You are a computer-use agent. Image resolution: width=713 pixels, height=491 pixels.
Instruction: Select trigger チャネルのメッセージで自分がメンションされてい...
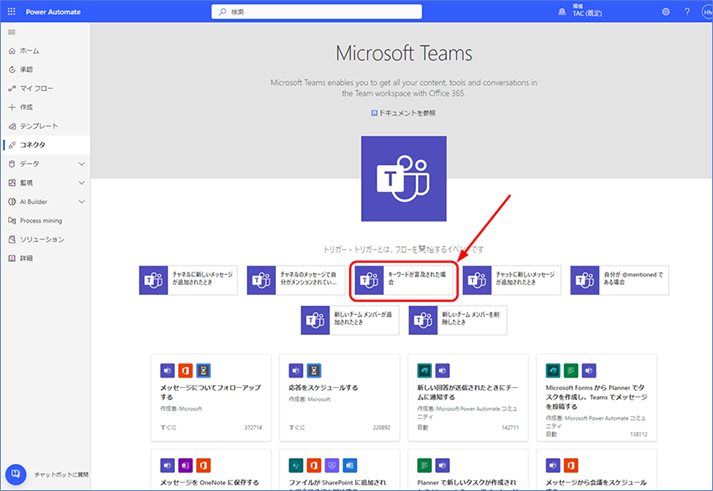[x=296, y=280]
